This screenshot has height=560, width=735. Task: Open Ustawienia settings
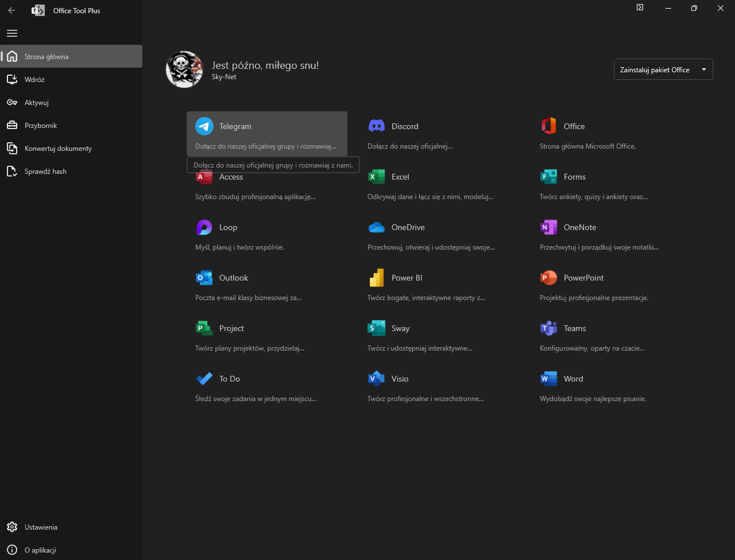71,527
